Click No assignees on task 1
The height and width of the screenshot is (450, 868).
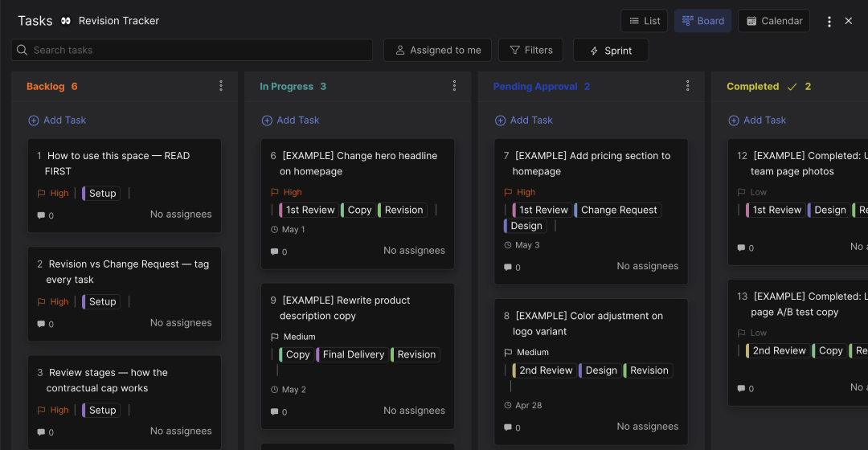click(x=181, y=215)
